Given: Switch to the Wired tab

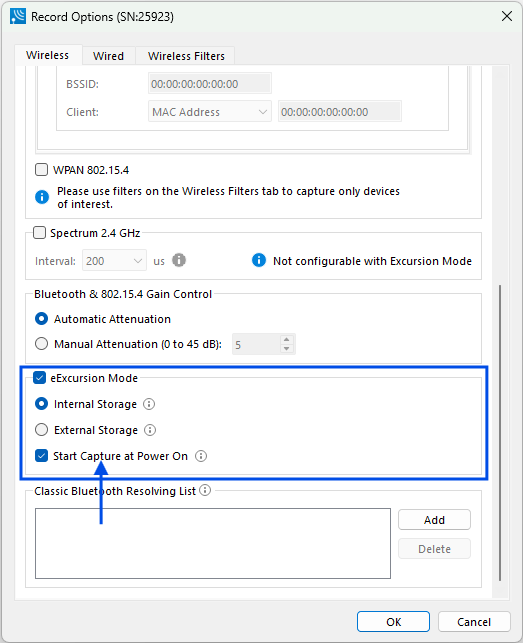Looking at the screenshot, I should click(108, 56).
